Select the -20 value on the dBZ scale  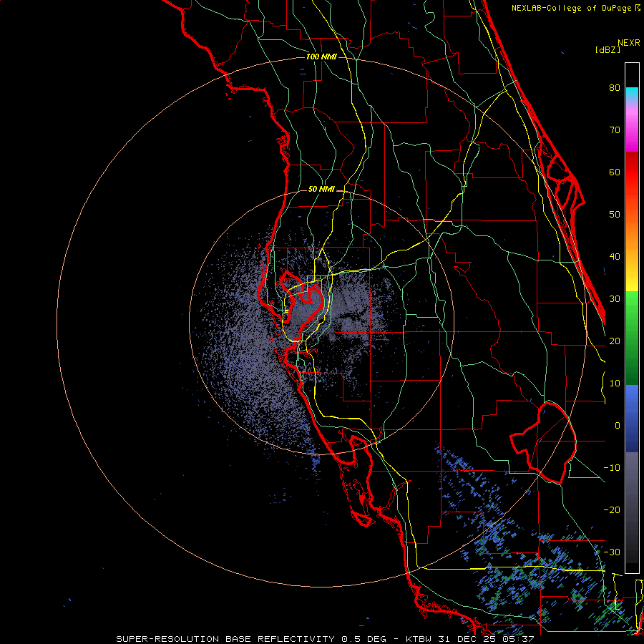[x=612, y=510]
